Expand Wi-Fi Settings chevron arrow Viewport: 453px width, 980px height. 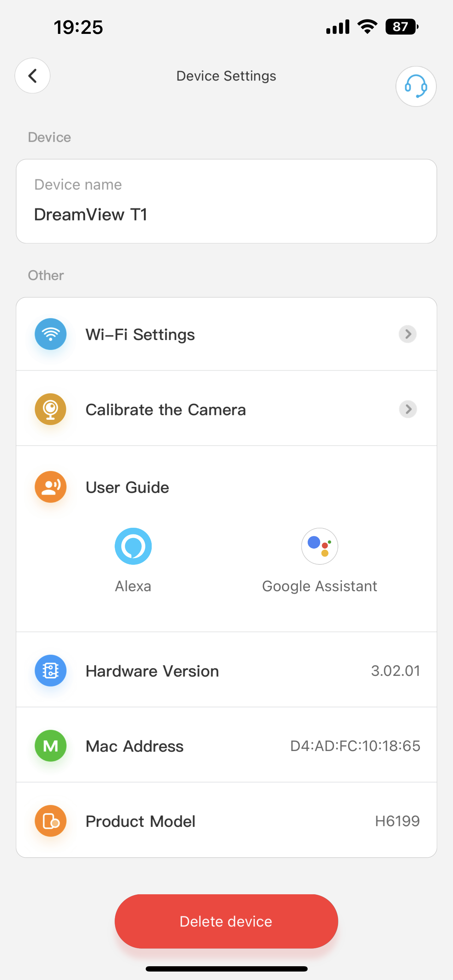408,334
